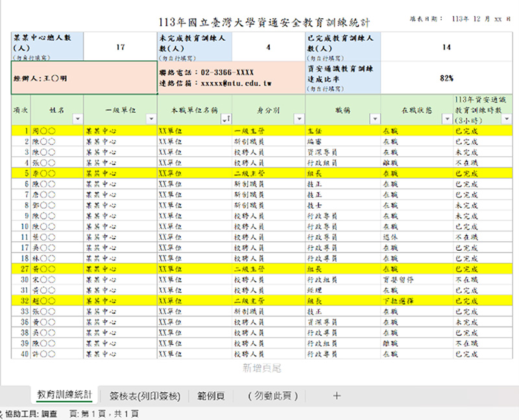Select the 周〇〇 name cell in row 1
Image resolution: width=519 pixels, height=420 pixels.
[57, 131]
